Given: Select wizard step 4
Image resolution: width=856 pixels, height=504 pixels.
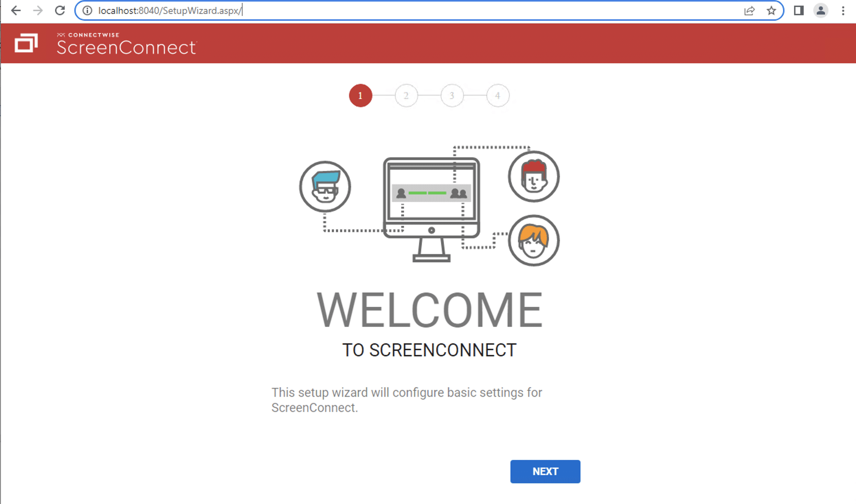Looking at the screenshot, I should coord(498,96).
